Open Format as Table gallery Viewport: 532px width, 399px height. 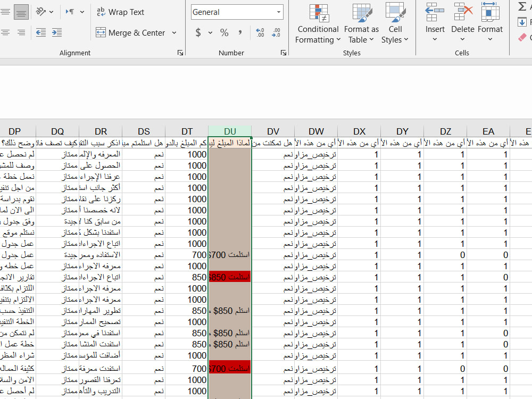coord(361,24)
